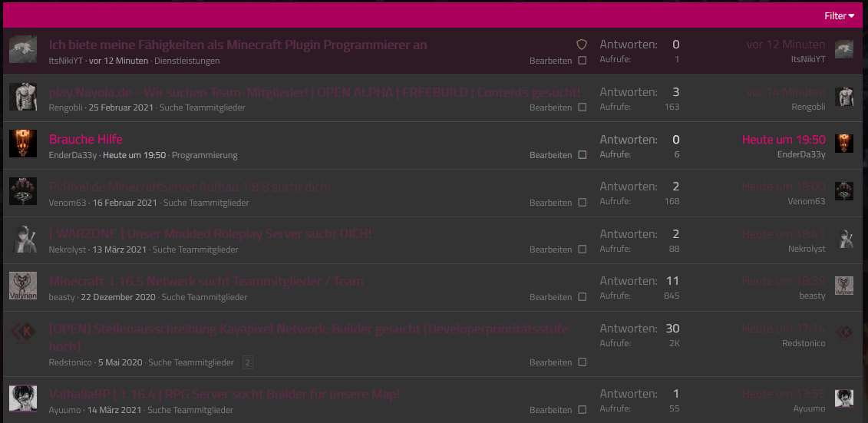868x423 pixels.
Task: Jump to latest post 'Heute um 19:00'
Action: [784, 187]
